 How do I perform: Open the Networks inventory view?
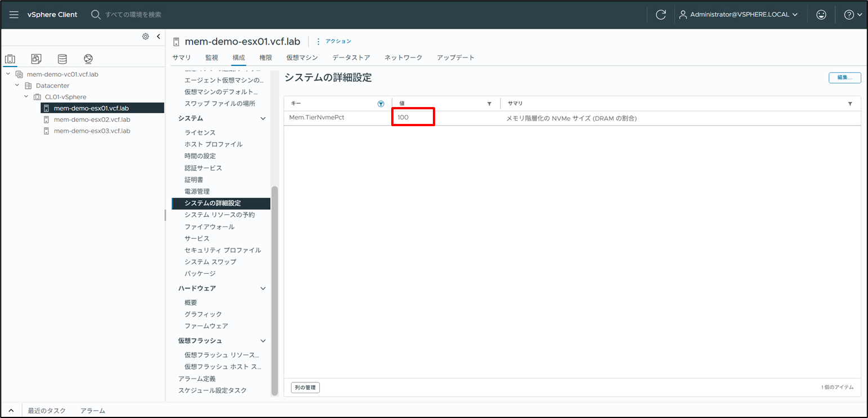point(88,59)
